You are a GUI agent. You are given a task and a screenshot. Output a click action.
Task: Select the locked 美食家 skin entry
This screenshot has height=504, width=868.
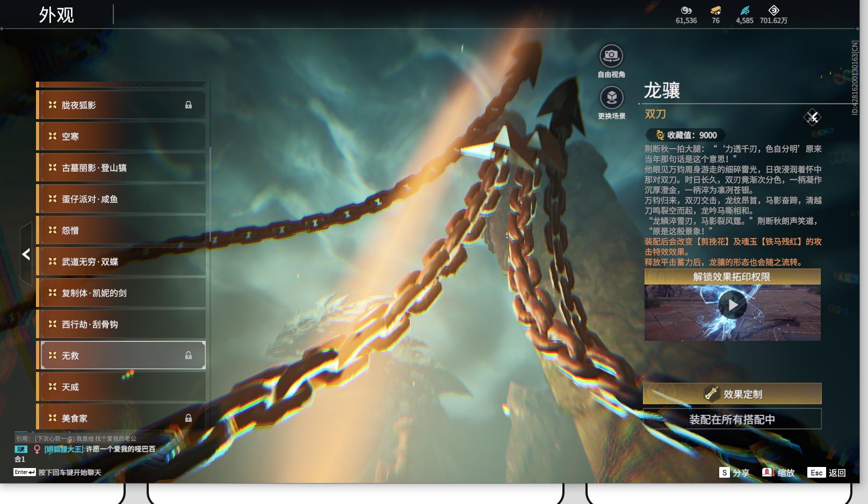[121, 418]
